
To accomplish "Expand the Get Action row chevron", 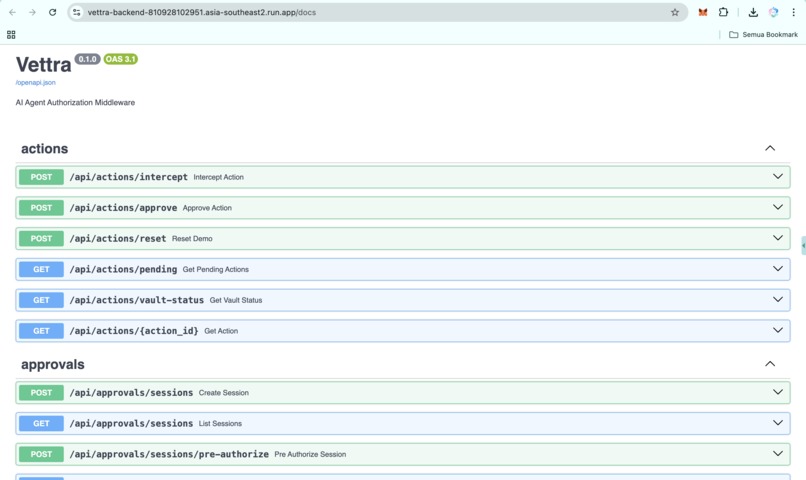I will click(x=778, y=330).
